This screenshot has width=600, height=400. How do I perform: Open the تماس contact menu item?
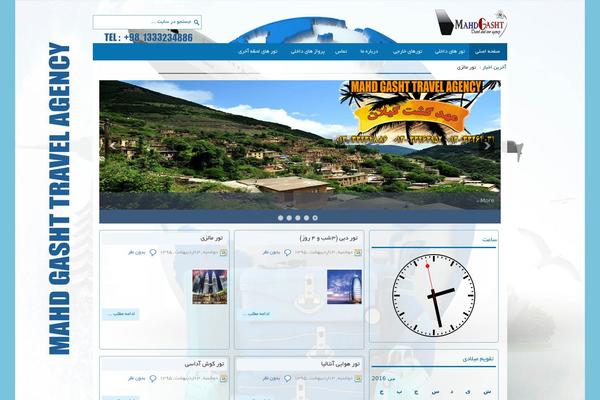coord(341,51)
